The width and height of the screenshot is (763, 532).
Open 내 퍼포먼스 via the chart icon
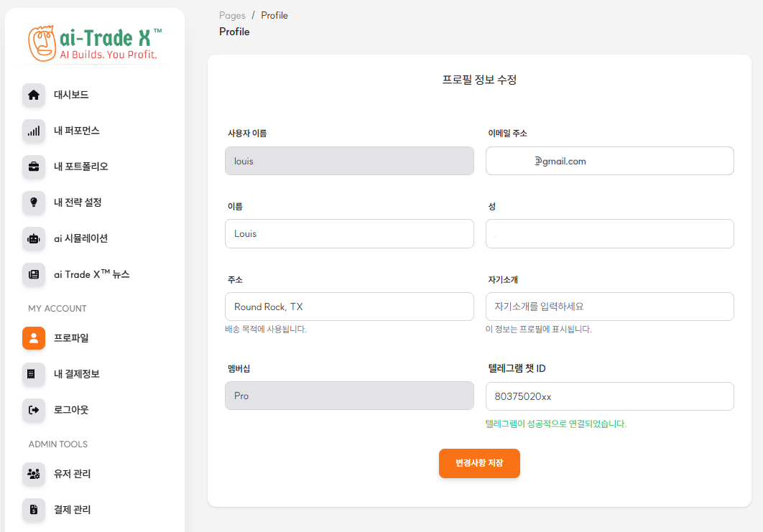(33, 131)
